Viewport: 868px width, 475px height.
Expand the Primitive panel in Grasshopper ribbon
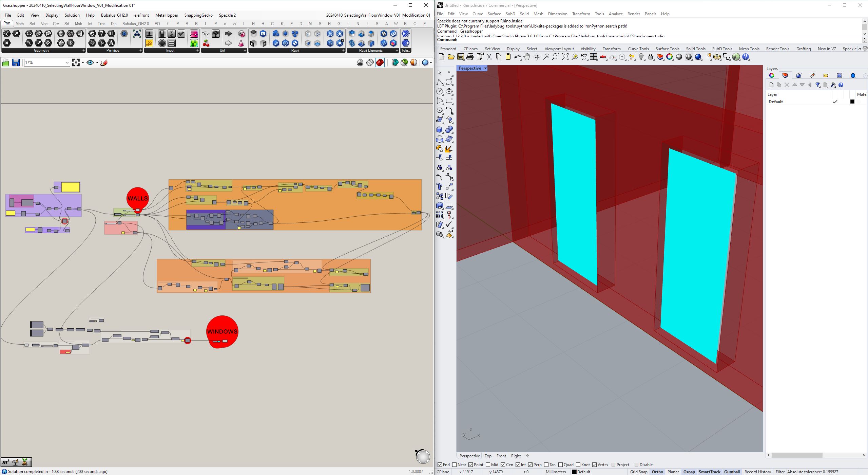coord(140,51)
